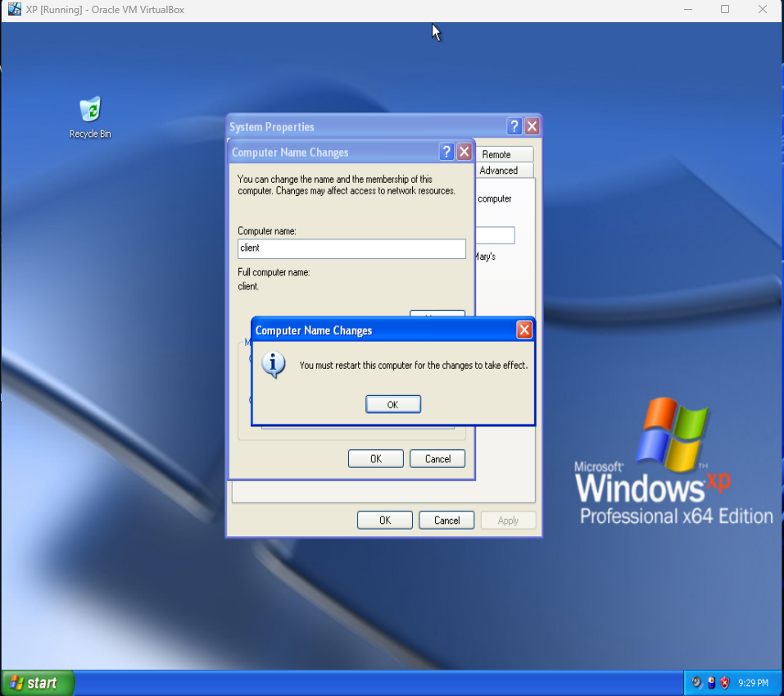Screen dimensions: 784x696
Task: Select the Recycle Bin desktop icon
Action: click(x=90, y=117)
